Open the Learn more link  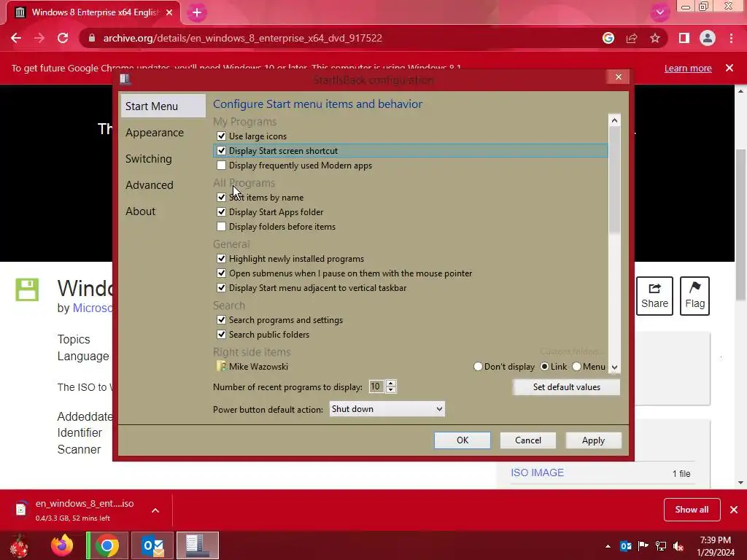[x=688, y=68]
